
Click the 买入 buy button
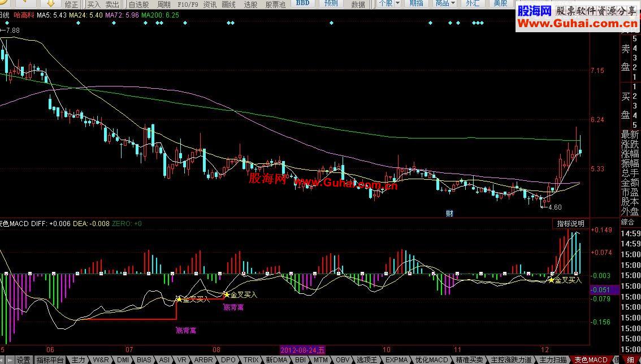point(94,5)
